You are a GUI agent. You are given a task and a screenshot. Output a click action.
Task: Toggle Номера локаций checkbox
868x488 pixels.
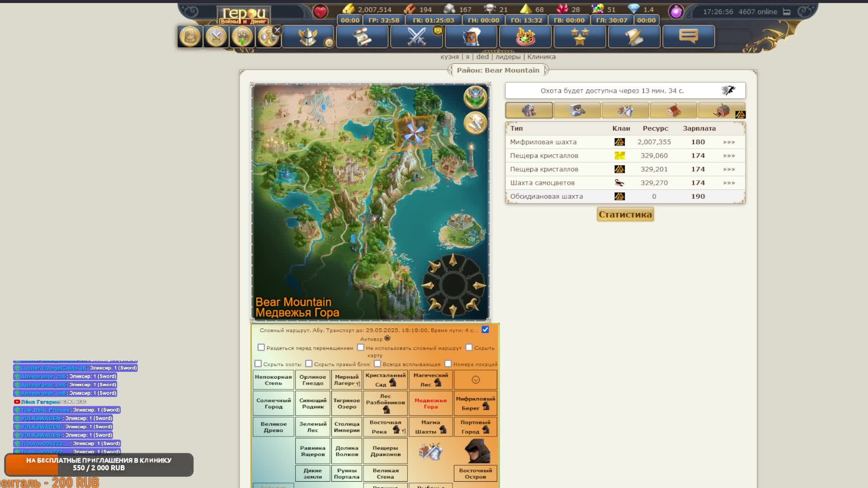point(448,364)
